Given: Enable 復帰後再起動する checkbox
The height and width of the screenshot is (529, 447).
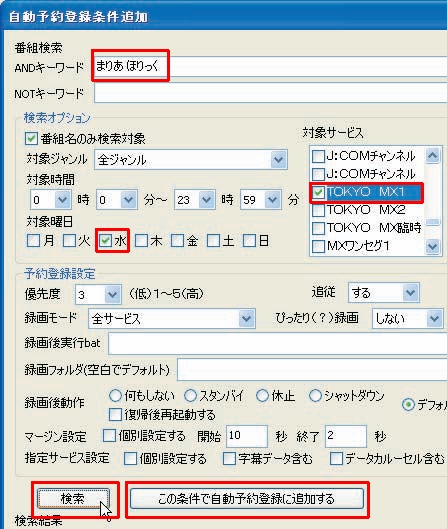Looking at the screenshot, I should point(115,414).
